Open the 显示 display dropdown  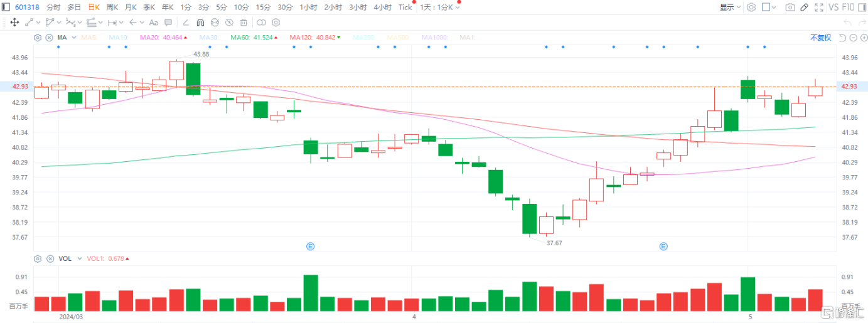tap(731, 8)
